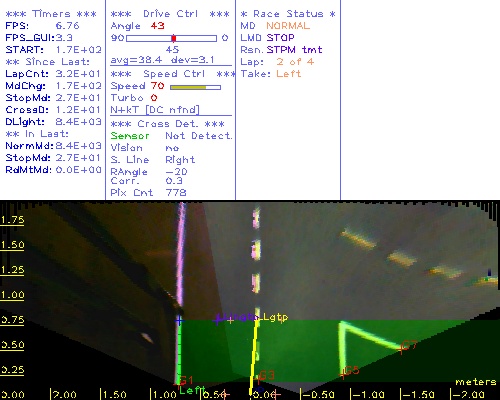Image resolution: width=500 pixels, height=400 pixels.
Task: Click the Angle value 43
Action: pyautogui.click(x=157, y=26)
